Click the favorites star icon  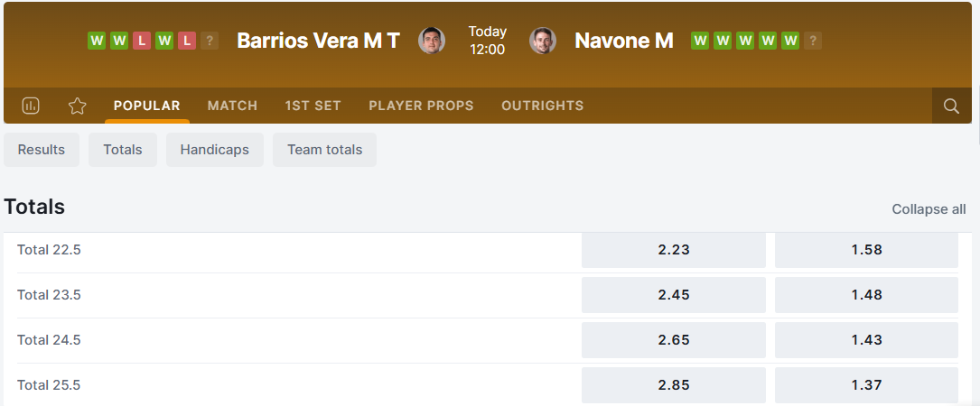(x=78, y=106)
